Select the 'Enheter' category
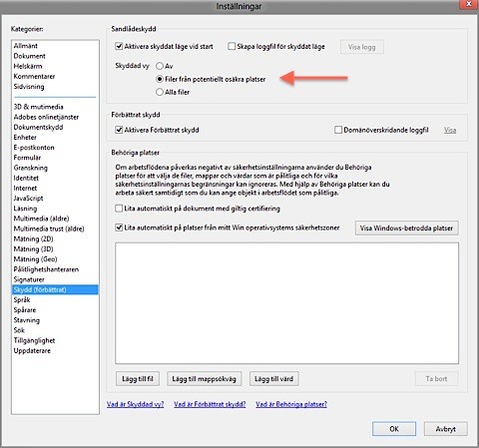This screenshot has height=448, width=479. point(55,137)
